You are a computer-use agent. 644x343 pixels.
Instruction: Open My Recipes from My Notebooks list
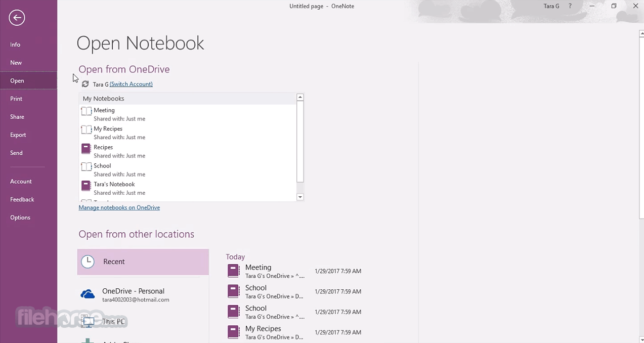pos(188,133)
